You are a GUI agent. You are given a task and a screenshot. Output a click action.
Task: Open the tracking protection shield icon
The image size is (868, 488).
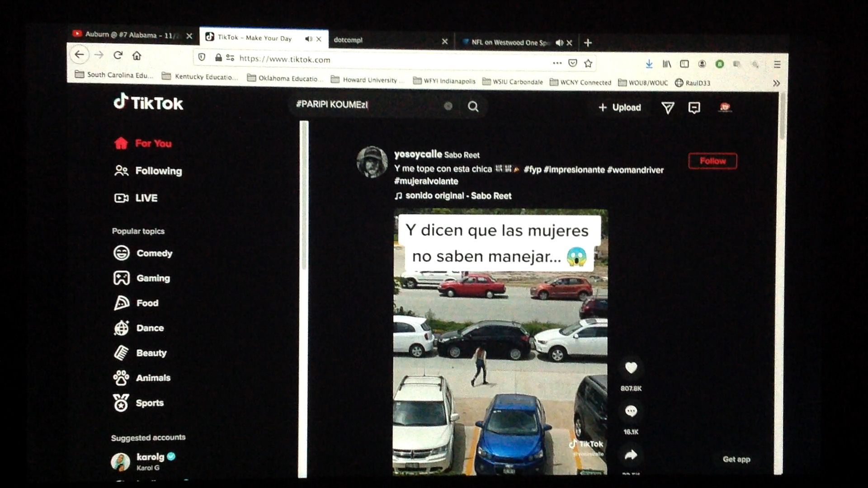[x=202, y=57]
